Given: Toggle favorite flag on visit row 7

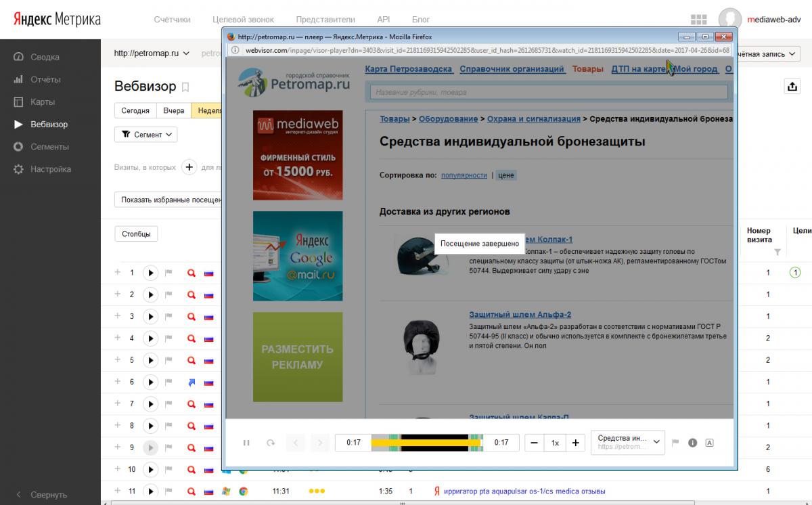Looking at the screenshot, I should (x=169, y=404).
